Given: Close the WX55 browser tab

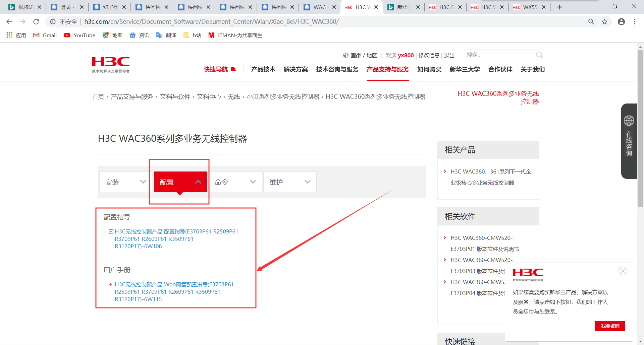Looking at the screenshot, I should coord(544,7).
